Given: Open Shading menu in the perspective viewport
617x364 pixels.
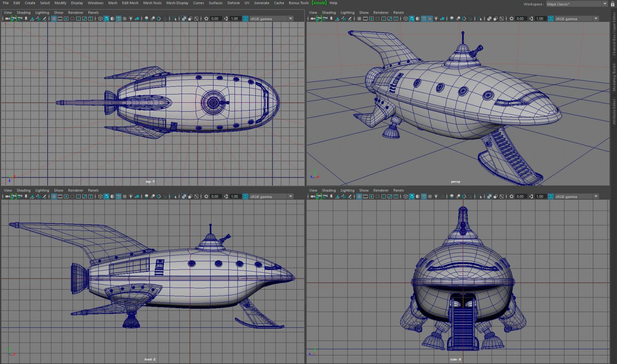Looking at the screenshot, I should [329, 12].
